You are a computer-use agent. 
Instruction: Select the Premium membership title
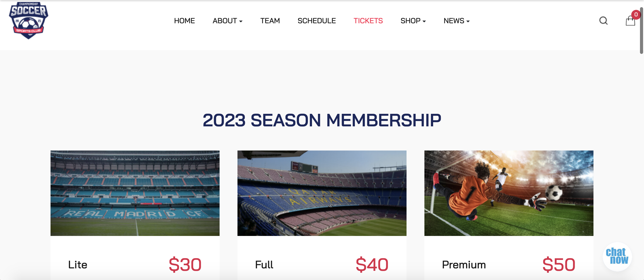click(464, 265)
